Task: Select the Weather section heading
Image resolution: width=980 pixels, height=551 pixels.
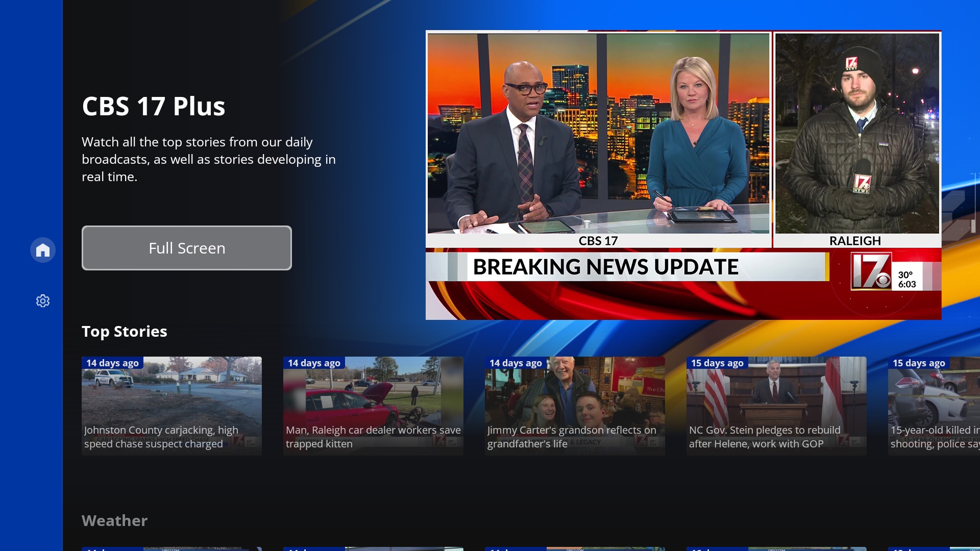Action: pyautogui.click(x=115, y=520)
